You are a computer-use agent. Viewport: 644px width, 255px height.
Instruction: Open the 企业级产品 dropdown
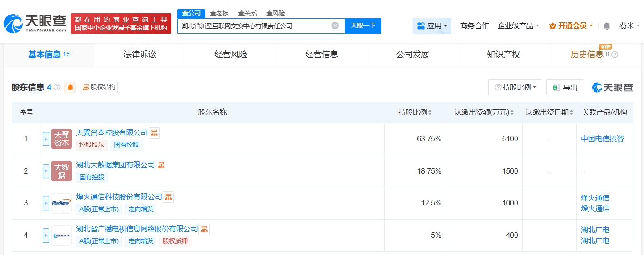[x=518, y=26]
